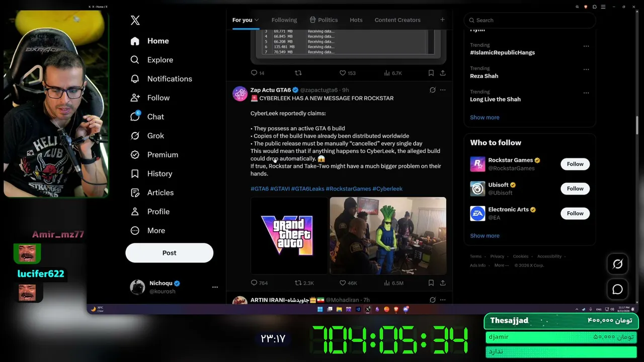
Task: Open the Privacy footer link
Action: pos(497,256)
